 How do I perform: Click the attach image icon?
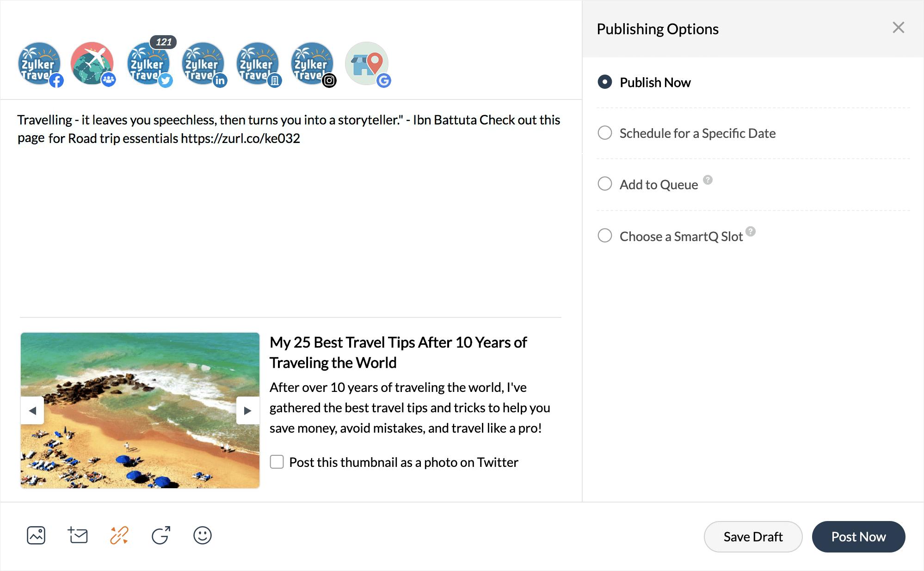click(36, 535)
